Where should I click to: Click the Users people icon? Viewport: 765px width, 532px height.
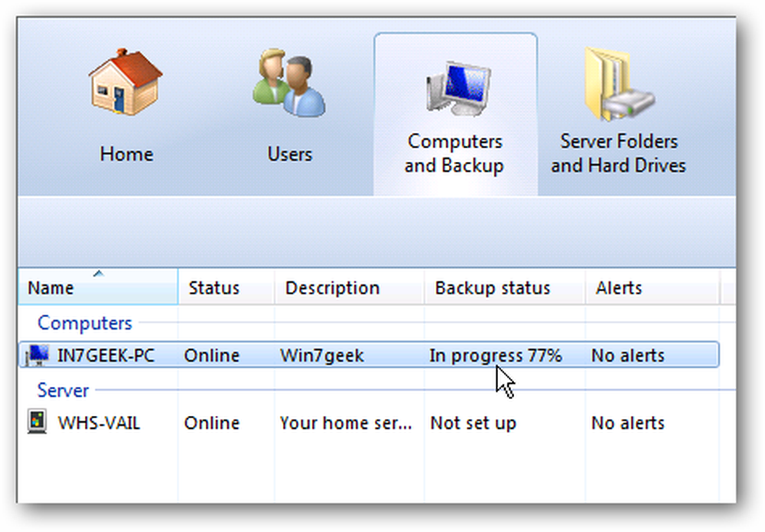(289, 82)
